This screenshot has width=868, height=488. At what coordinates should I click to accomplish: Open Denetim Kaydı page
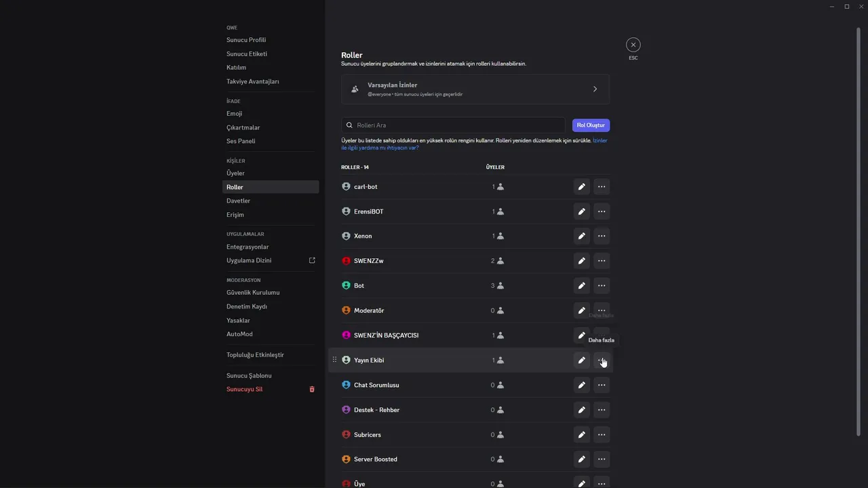(x=271, y=306)
